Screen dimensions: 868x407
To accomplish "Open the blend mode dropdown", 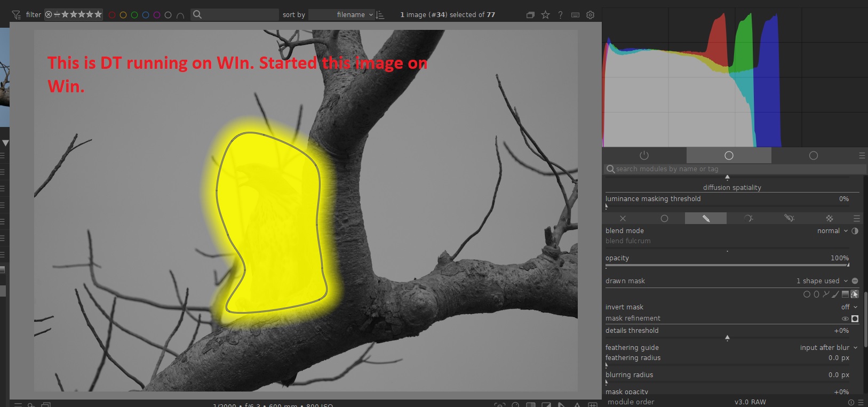I will click(832, 231).
